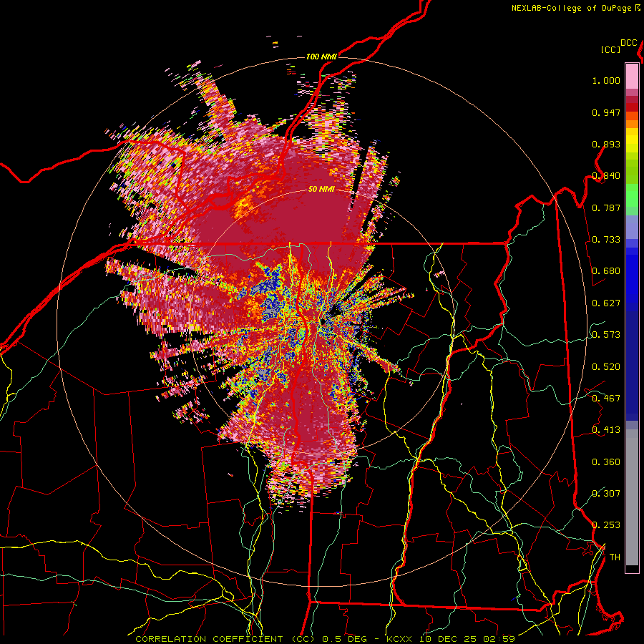This screenshot has width=644, height=644.
Task: Click the KCXX radar station identifier in caption
Action: pyautogui.click(x=401, y=639)
